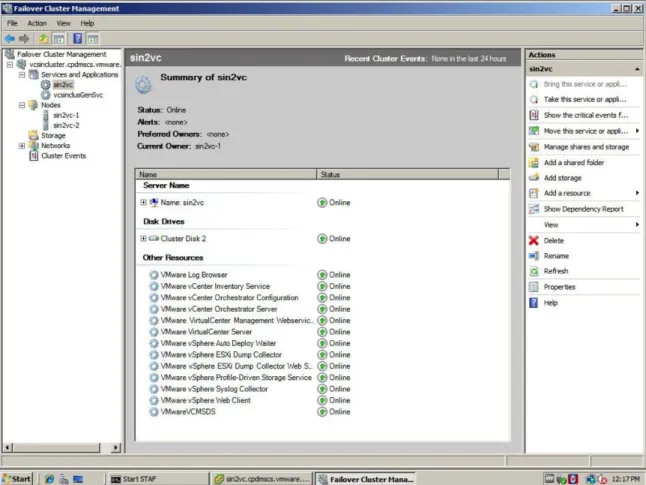Click the Cluster Events icon in tree

(x=33, y=156)
